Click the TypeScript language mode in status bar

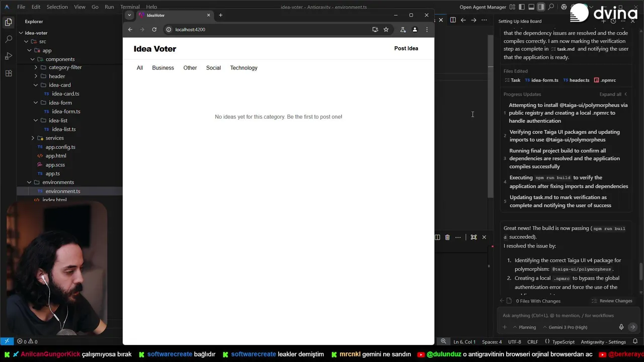pyautogui.click(x=563, y=342)
